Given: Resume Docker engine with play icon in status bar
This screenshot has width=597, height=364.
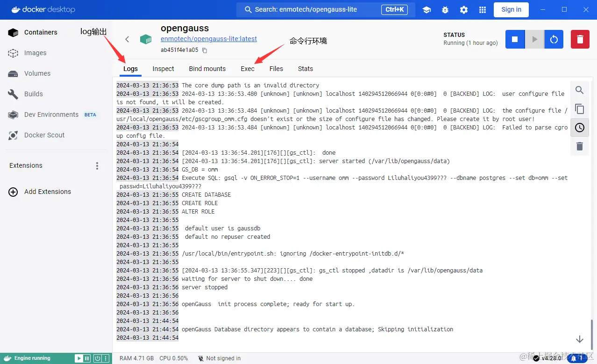Looking at the screenshot, I should pos(79,358).
